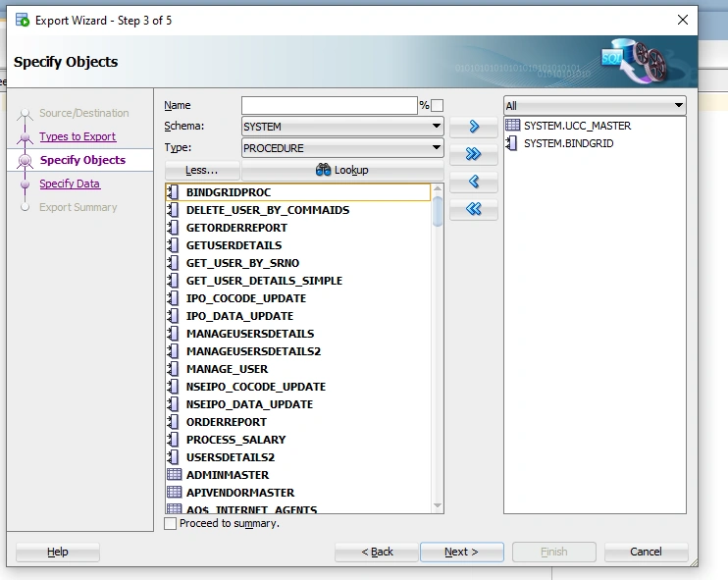Click the procedure icon beside GETORDERREPORT
The width and height of the screenshot is (728, 580).
click(174, 228)
